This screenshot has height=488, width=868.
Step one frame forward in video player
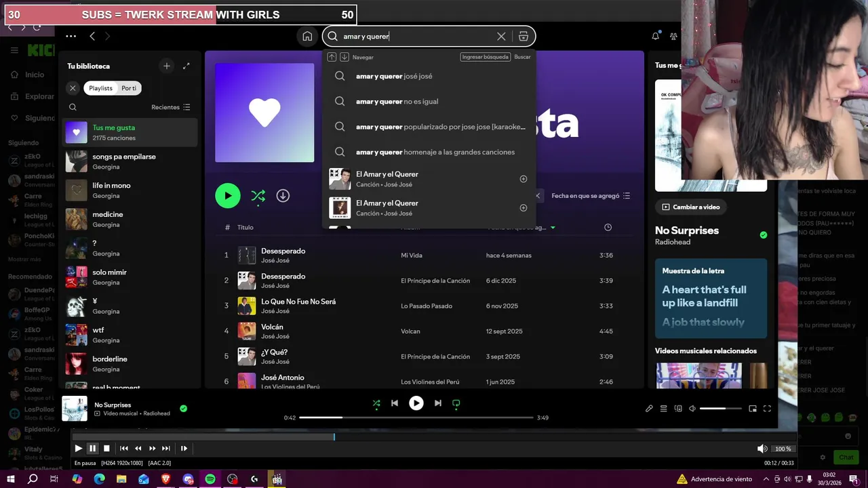[x=184, y=448]
